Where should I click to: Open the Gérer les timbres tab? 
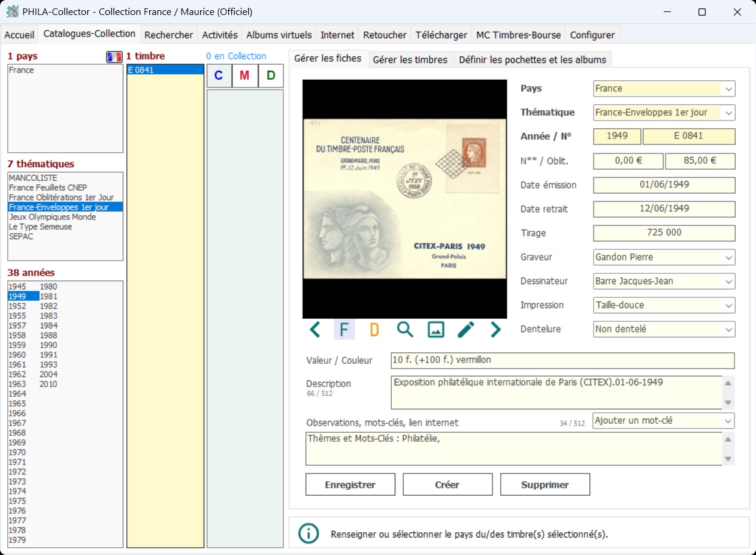410,59
